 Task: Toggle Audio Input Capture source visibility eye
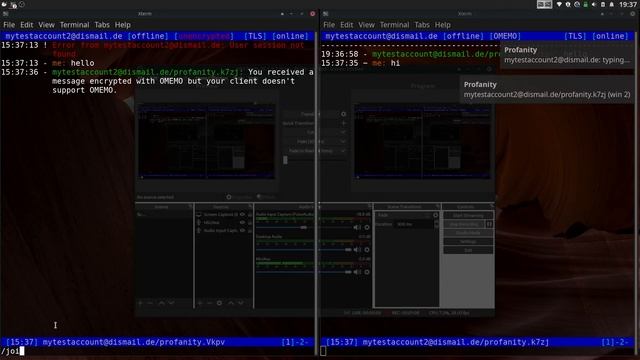tap(242, 231)
